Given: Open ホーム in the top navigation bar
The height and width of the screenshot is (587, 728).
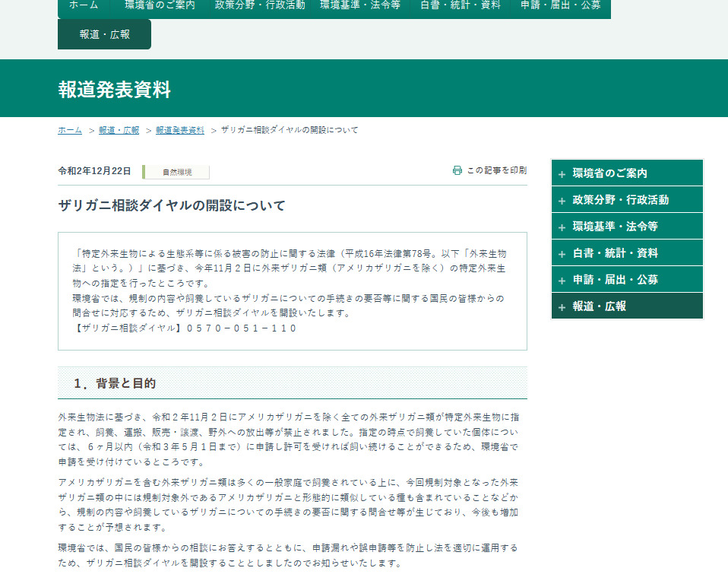Looking at the screenshot, I should pos(84,5).
